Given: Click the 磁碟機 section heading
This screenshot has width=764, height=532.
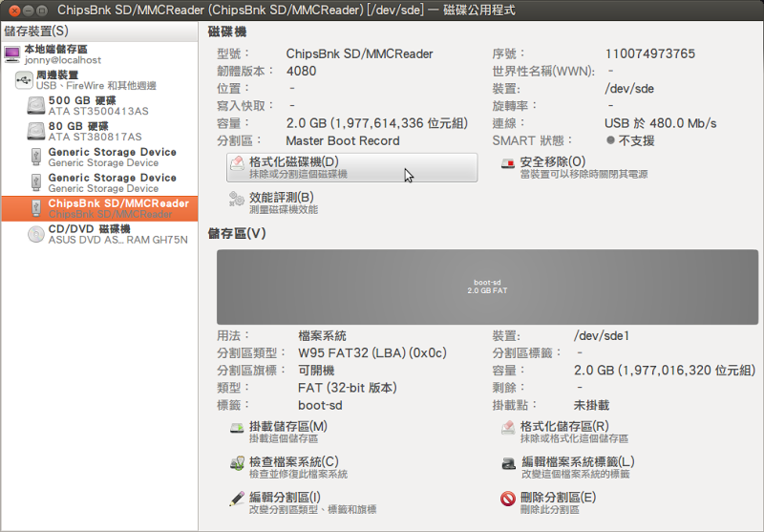Looking at the screenshot, I should tap(227, 32).
